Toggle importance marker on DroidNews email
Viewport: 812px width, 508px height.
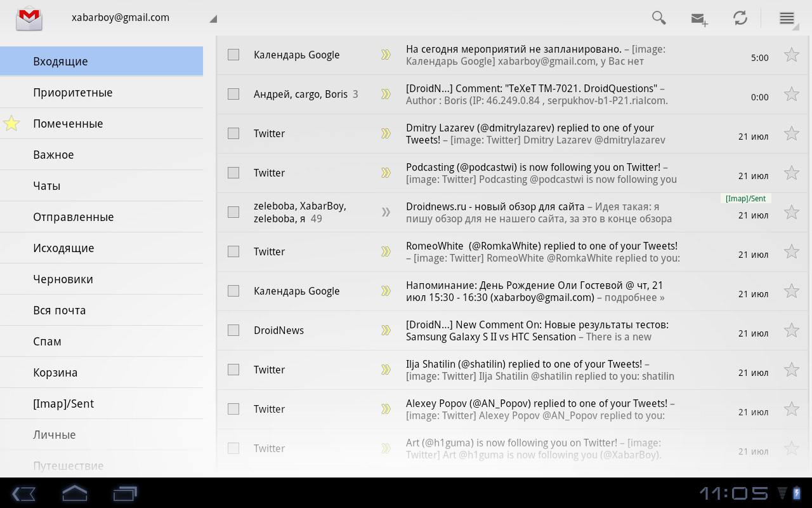tap(386, 330)
